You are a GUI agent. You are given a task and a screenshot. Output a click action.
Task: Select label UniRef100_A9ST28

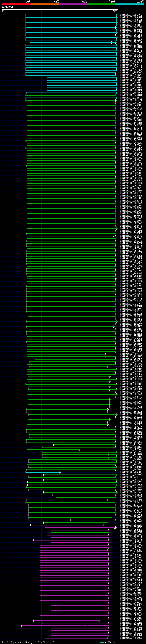point(131,75)
